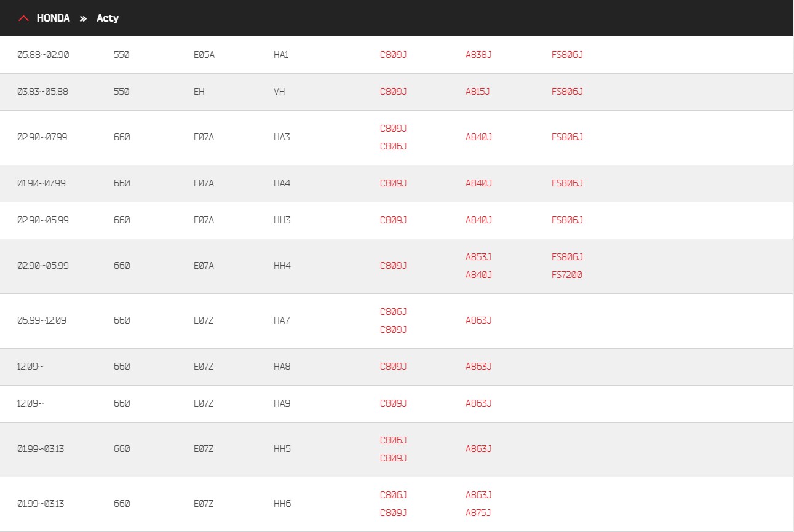Click the 05.88~02.90 date range
Image resolution: width=794 pixels, height=532 pixels.
(43, 55)
